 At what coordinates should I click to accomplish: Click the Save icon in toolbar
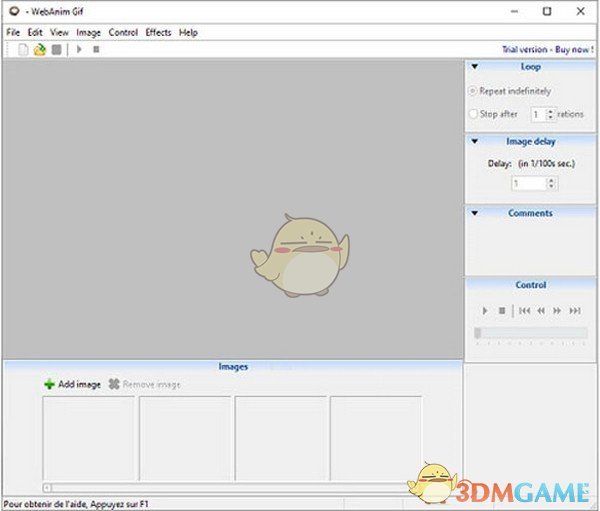[x=56, y=49]
